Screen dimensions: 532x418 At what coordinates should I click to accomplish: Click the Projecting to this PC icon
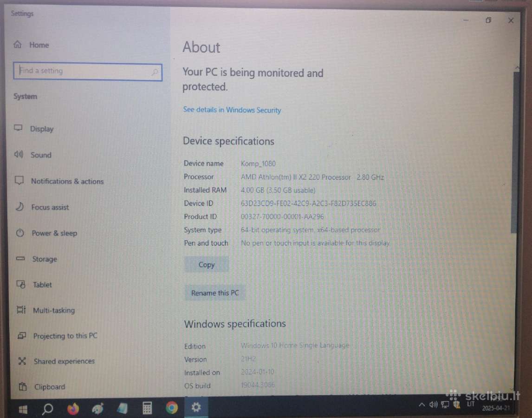click(x=22, y=335)
